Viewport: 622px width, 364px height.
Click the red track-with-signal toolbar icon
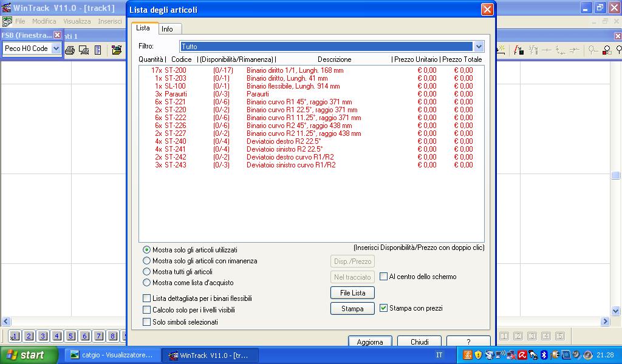pos(519,50)
